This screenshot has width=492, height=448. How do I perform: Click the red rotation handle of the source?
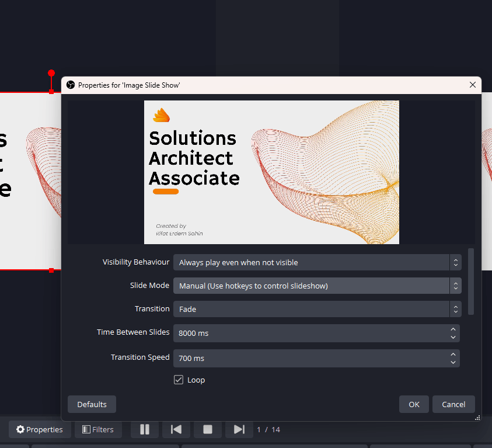51,73
